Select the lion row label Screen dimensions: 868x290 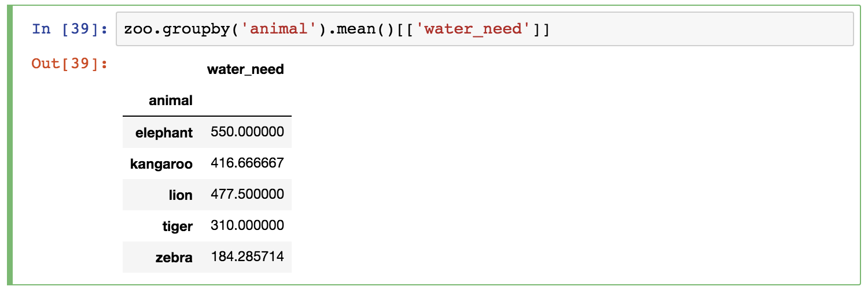pos(181,195)
